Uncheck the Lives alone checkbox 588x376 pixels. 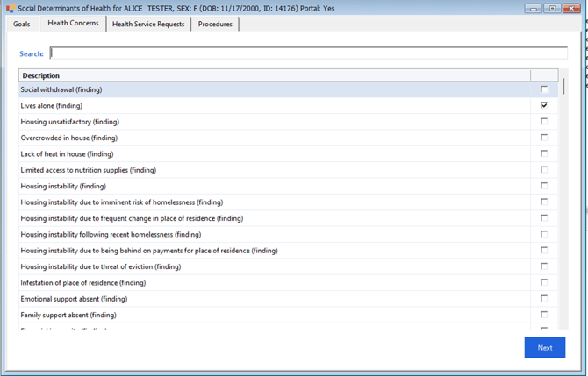point(544,105)
